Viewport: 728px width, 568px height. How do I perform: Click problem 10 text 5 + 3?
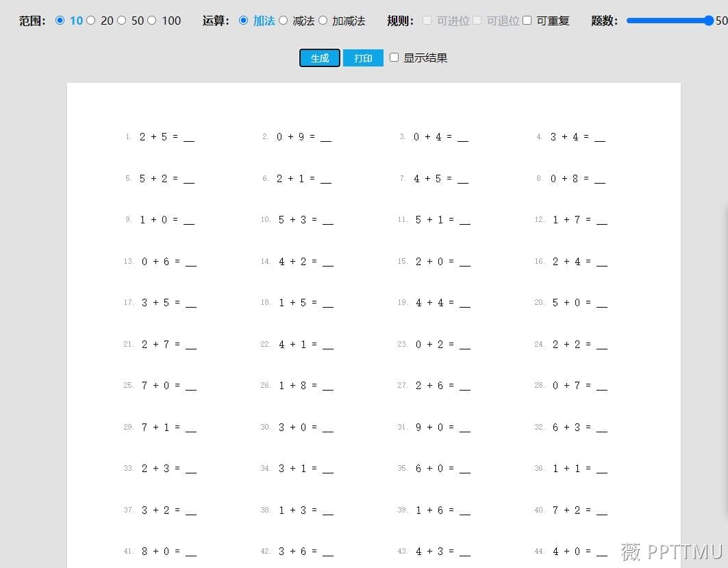(292, 220)
